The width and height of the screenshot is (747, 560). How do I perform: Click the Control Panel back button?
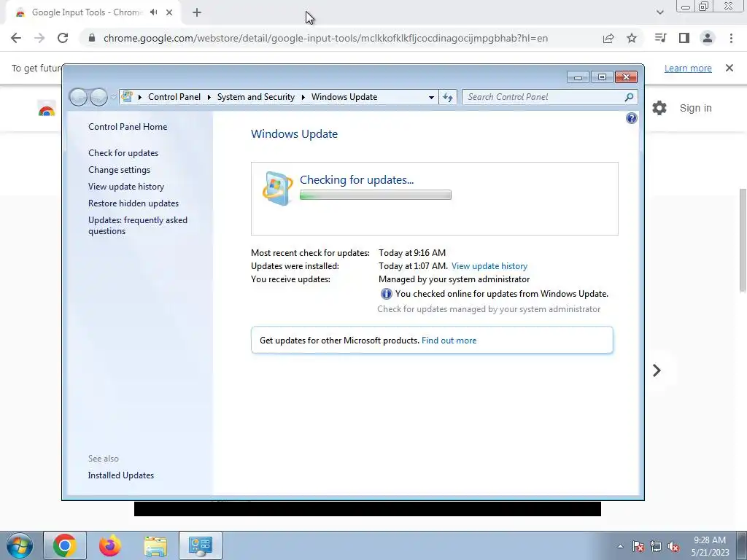79,97
